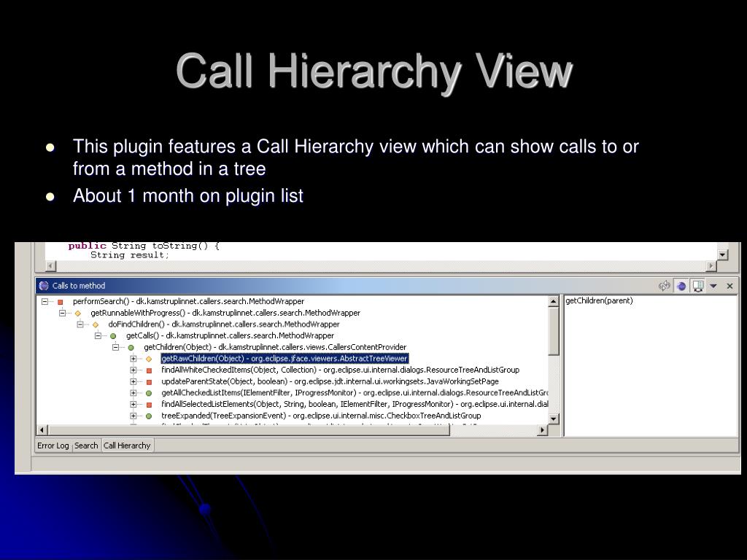The image size is (747, 560).
Task: Click the red square icon beside findAllWhiteCheckedItems
Action: (x=149, y=370)
